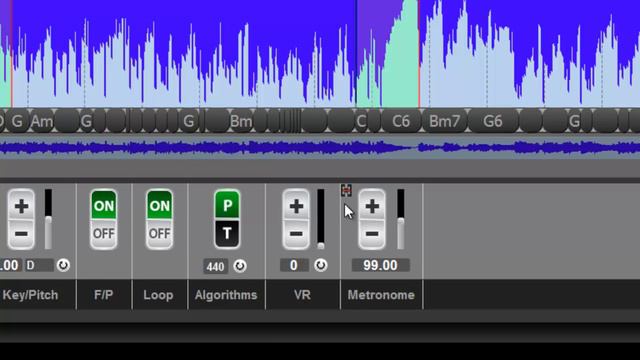Adjust the Key/Pitch vertical slider
Screen dimensions: 640x360
48,219
